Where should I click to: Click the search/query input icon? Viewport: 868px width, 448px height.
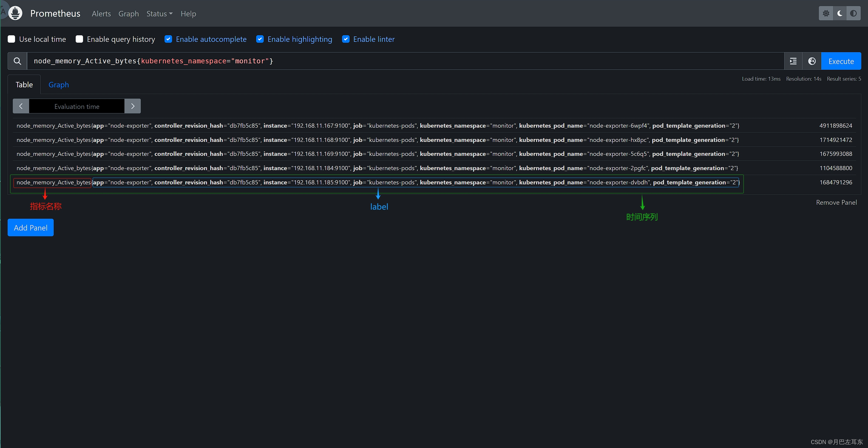click(17, 61)
